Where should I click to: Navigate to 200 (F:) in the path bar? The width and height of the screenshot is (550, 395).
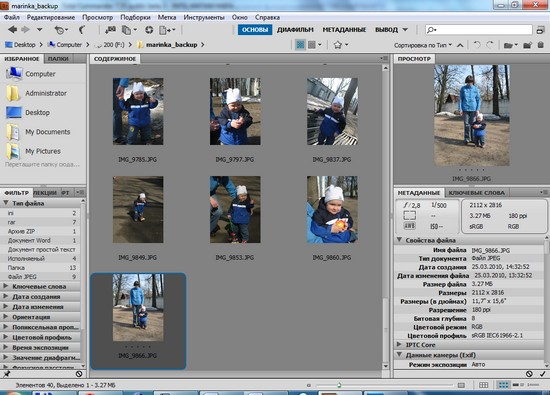[109, 45]
